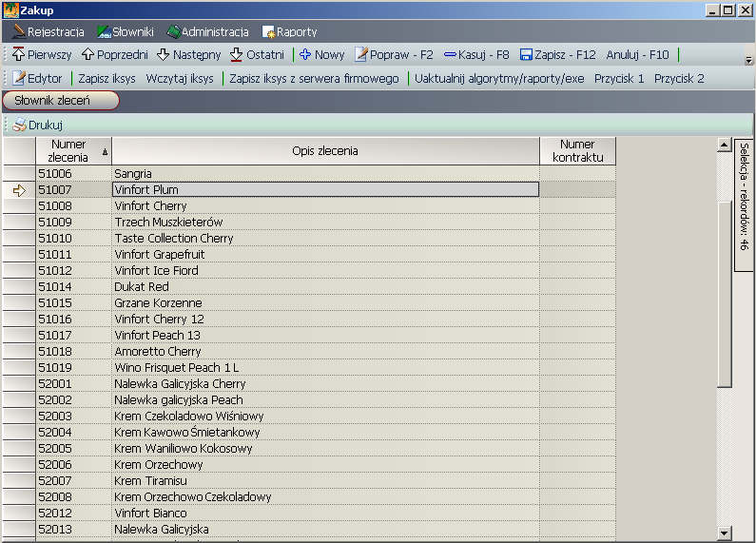Click scrollbar up arrow of the table
The height and width of the screenshot is (543, 756).
point(725,145)
